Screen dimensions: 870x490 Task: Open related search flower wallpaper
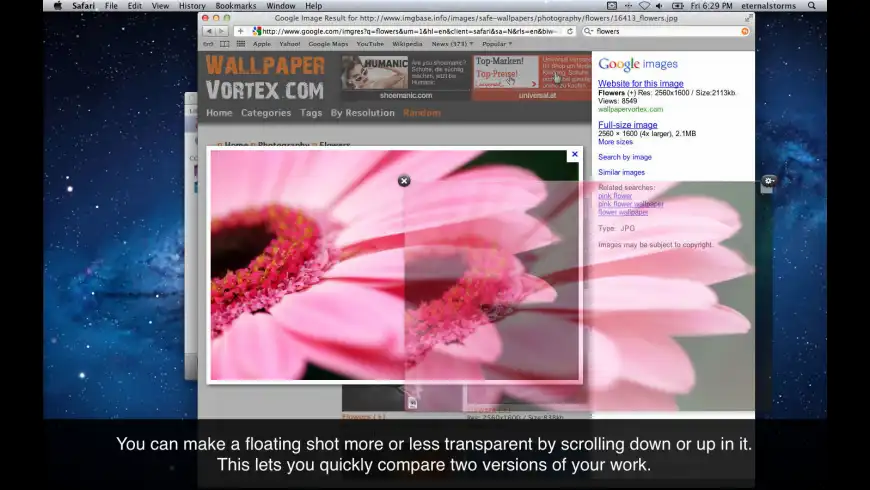pos(623,212)
